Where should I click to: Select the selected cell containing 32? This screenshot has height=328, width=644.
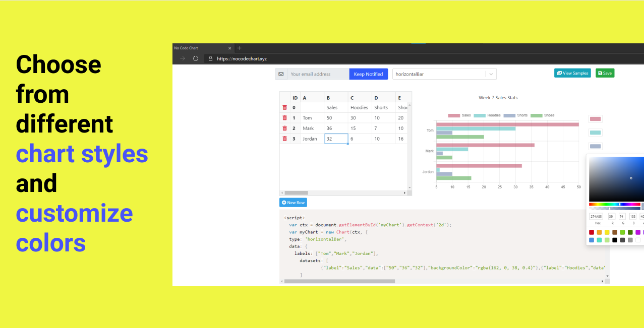336,139
